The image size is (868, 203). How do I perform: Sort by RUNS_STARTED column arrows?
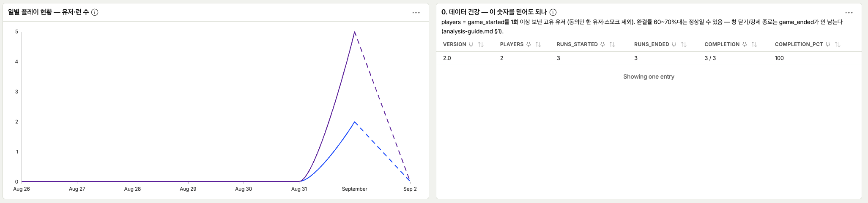pos(612,44)
